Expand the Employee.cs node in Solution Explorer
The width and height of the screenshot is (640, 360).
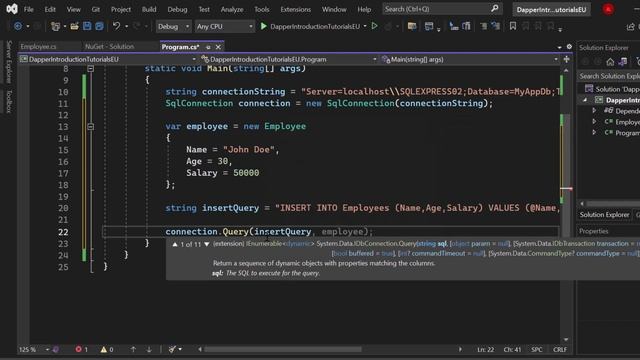594,122
